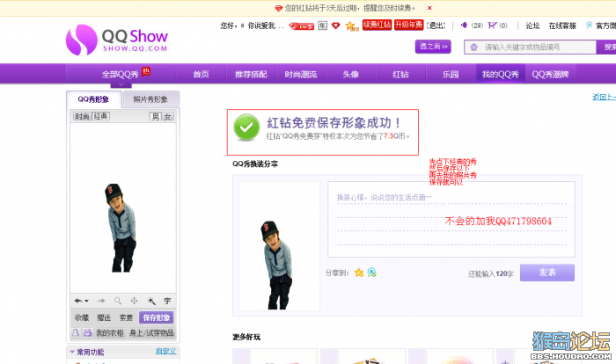Close the red diamond expiry notice
The width and height of the screenshot is (616, 364).
(429, 8)
